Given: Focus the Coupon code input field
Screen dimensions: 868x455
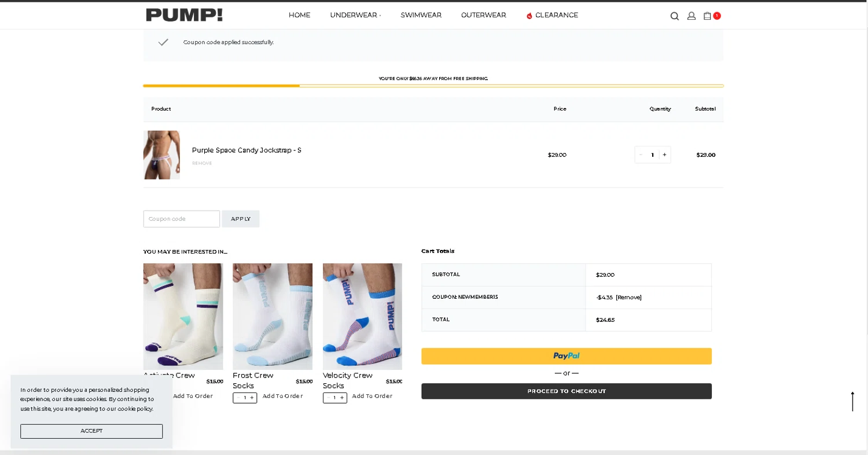Looking at the screenshot, I should pos(182,219).
